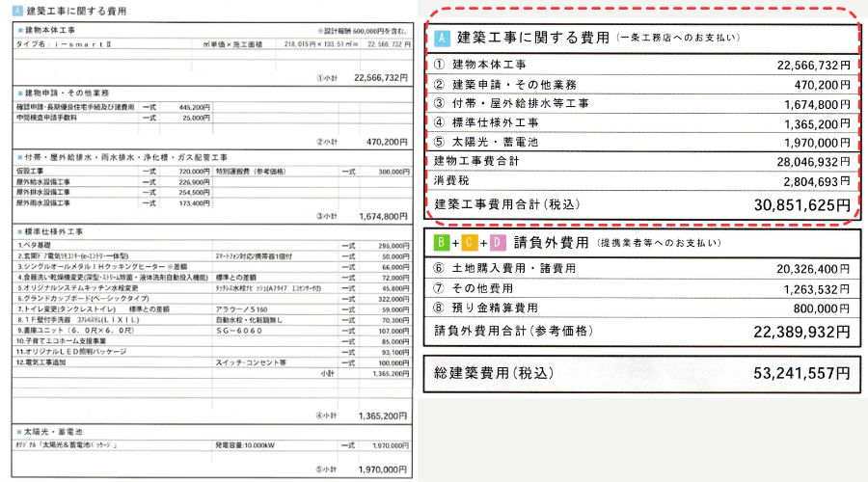Click the 22,389,932円 total
This screenshot has width=868, height=482.
pos(802,332)
